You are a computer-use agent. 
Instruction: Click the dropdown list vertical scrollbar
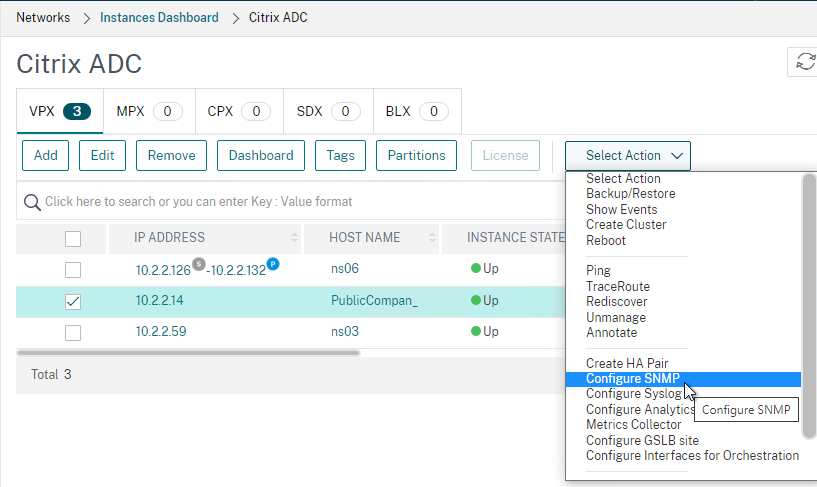809,306
